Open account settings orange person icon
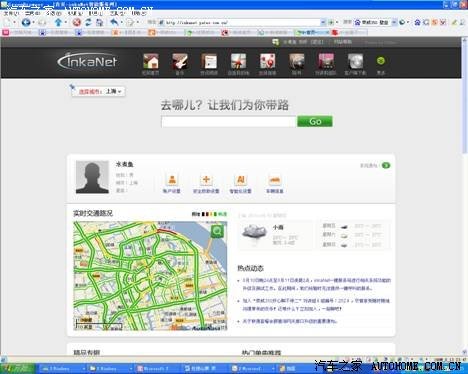 pos(172,180)
